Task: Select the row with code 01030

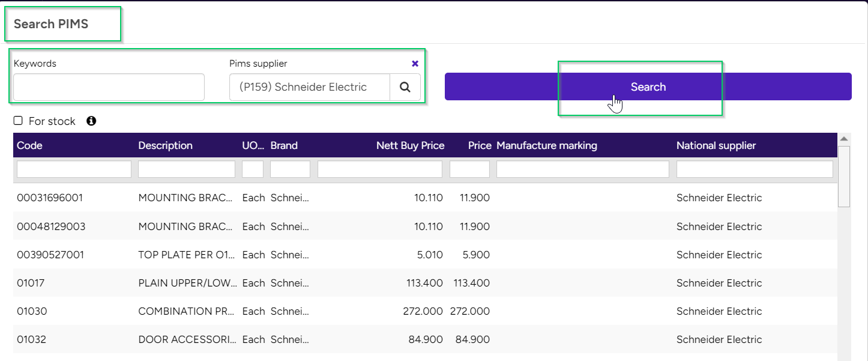Action: tap(425, 311)
